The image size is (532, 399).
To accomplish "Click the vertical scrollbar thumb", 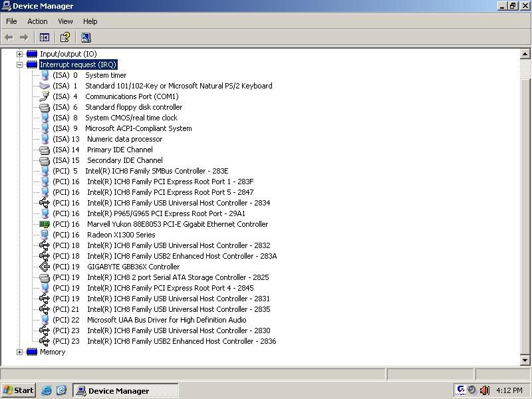I will (x=525, y=215).
